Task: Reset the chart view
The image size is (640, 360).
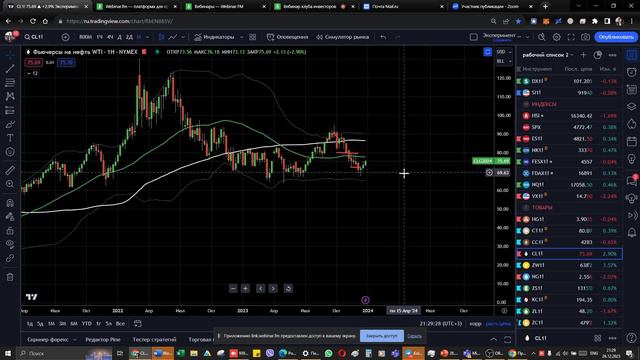Action: [288, 289]
